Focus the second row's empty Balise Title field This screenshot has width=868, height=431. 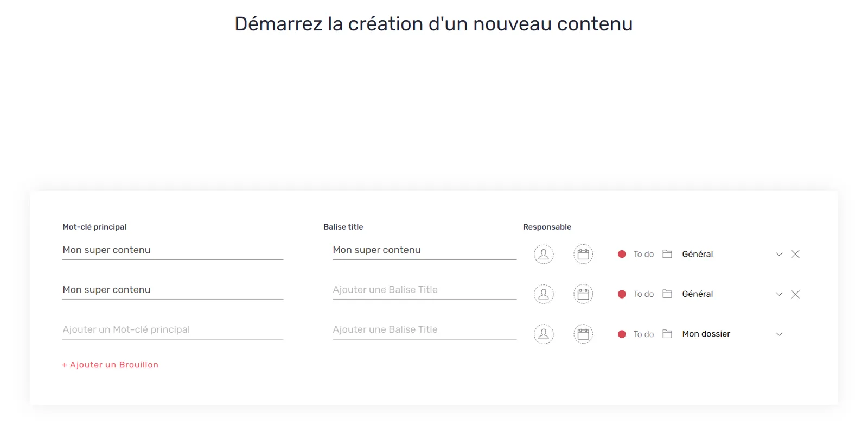click(x=424, y=290)
